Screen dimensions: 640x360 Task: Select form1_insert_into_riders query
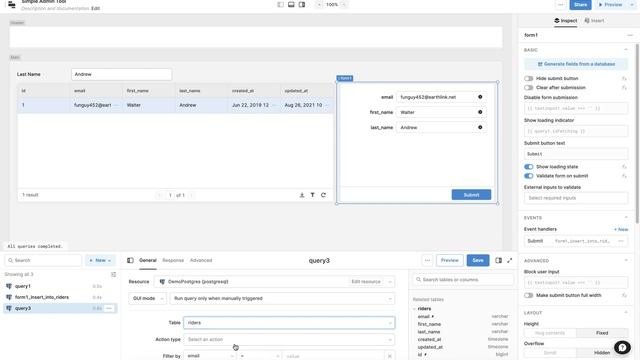pos(60,297)
